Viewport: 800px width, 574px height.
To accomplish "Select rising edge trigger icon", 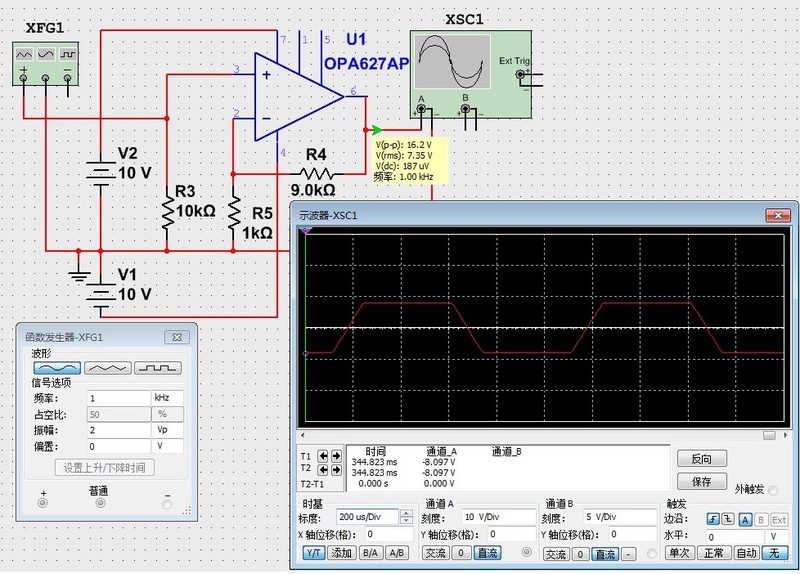I will point(713,519).
